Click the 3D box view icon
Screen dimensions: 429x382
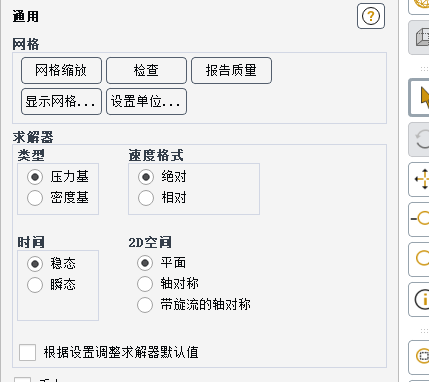[419, 37]
